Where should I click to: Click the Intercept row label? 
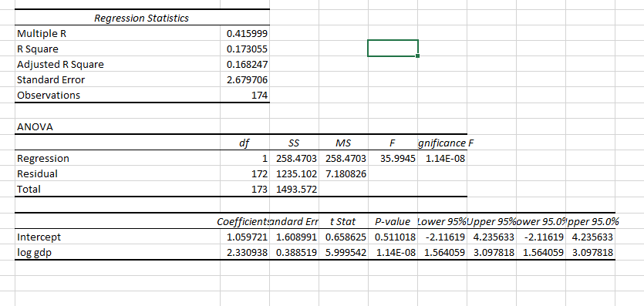[x=117, y=237]
